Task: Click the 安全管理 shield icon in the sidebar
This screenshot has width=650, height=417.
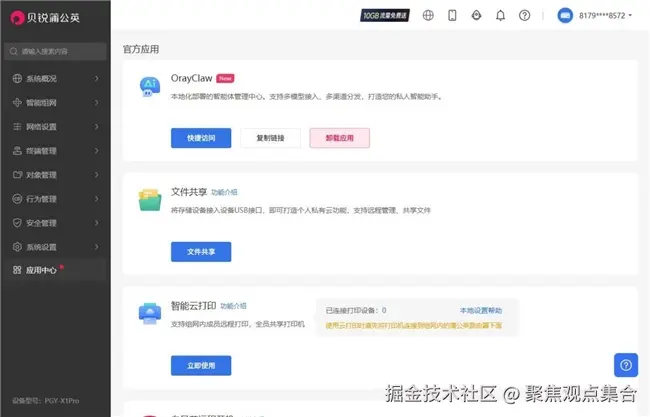Action: coord(17,223)
